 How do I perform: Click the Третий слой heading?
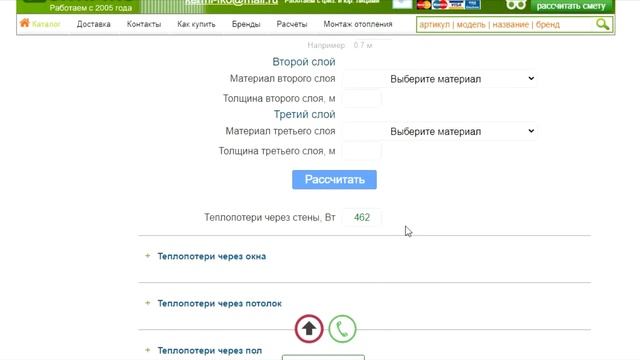tap(304, 114)
